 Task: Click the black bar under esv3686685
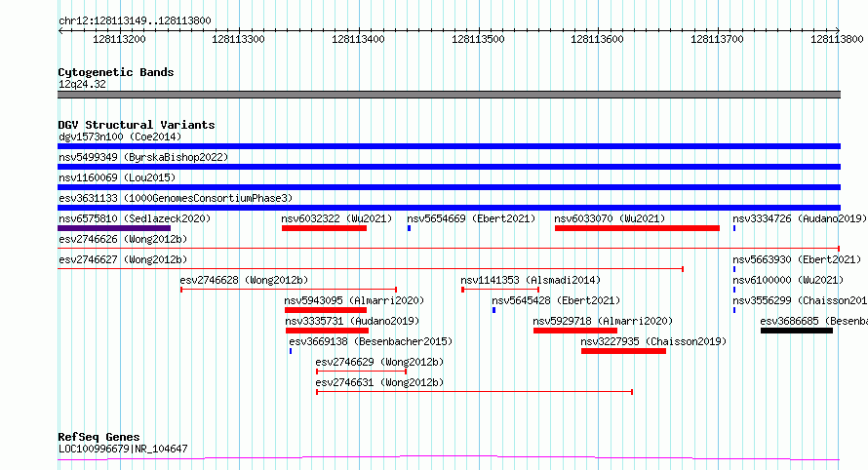click(797, 331)
